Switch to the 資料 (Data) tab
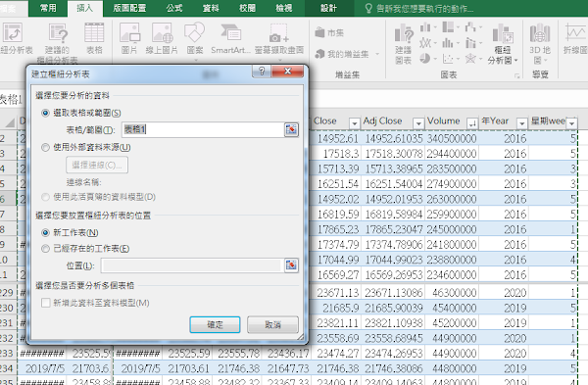The width and height of the screenshot is (588, 385). pyautogui.click(x=211, y=8)
